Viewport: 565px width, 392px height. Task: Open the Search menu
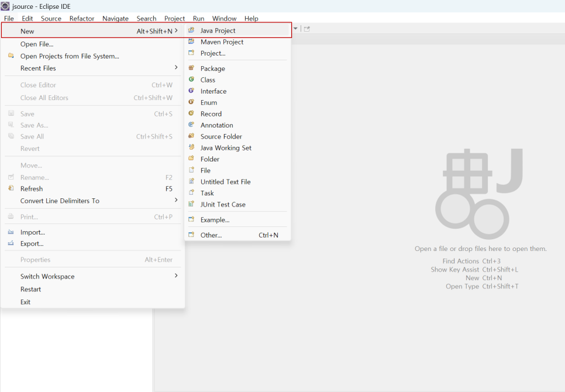coord(146,18)
